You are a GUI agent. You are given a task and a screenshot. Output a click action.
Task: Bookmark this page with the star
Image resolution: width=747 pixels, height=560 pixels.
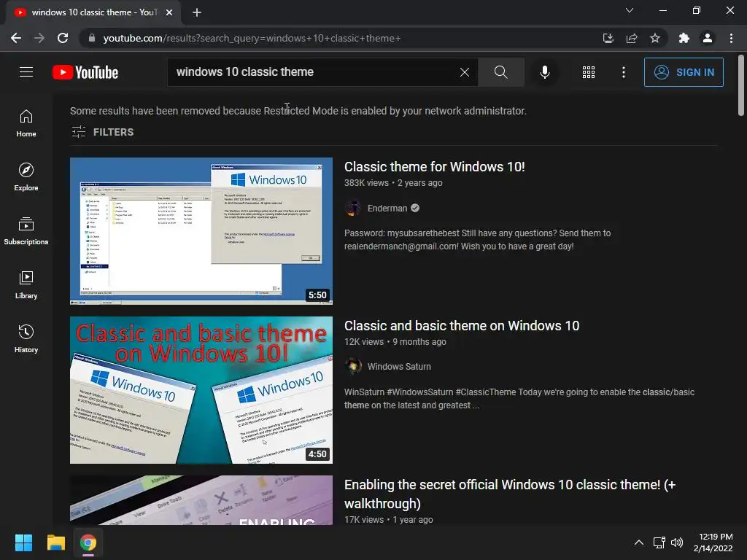pos(655,38)
